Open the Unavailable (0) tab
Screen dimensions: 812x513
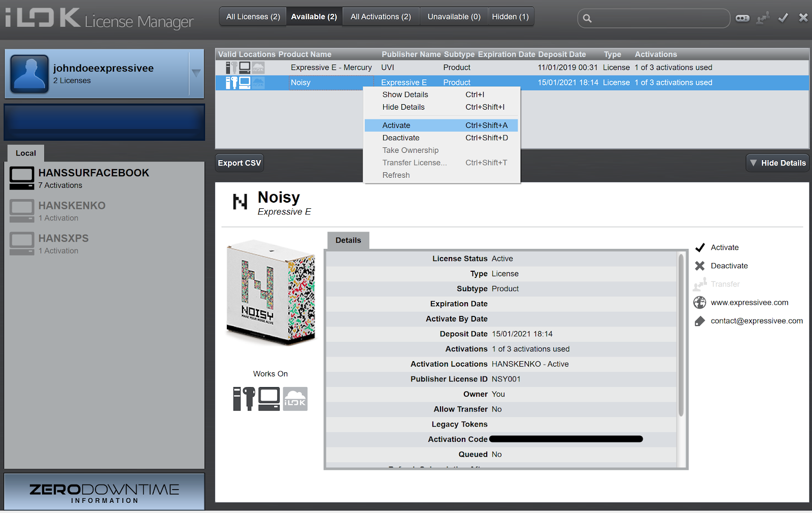[454, 17]
